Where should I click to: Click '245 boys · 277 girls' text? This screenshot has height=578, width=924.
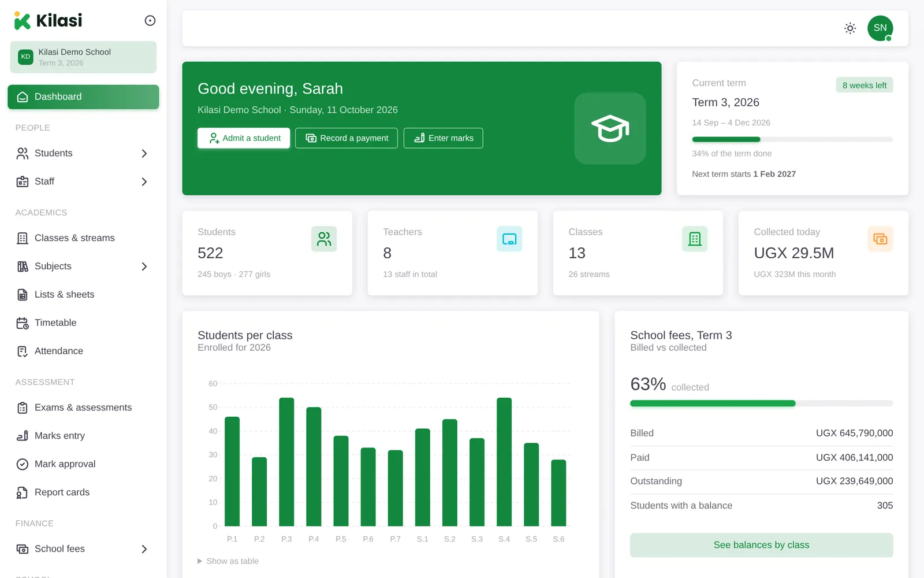[234, 275]
